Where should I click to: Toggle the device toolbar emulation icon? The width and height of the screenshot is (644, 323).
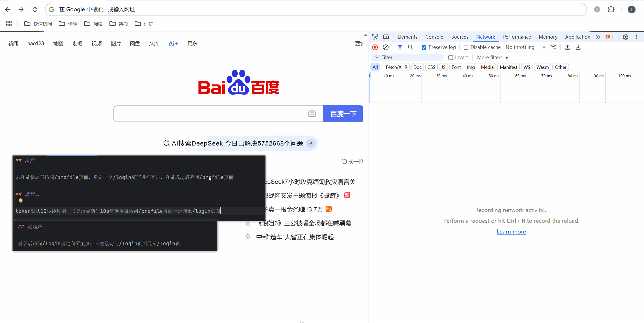click(386, 37)
